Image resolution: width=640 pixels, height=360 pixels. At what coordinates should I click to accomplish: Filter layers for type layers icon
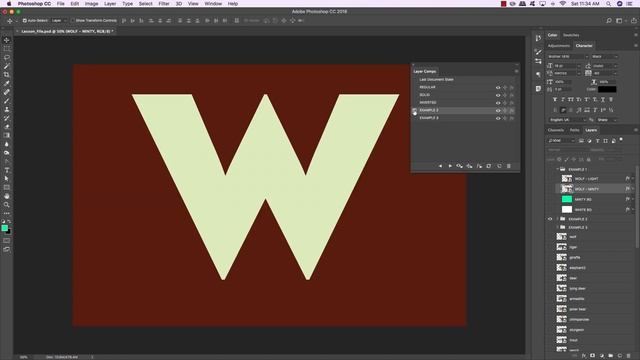pos(598,141)
